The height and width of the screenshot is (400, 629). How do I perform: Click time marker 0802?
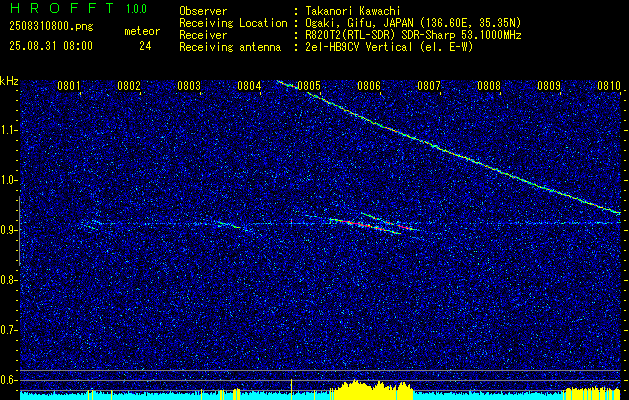tap(129, 86)
